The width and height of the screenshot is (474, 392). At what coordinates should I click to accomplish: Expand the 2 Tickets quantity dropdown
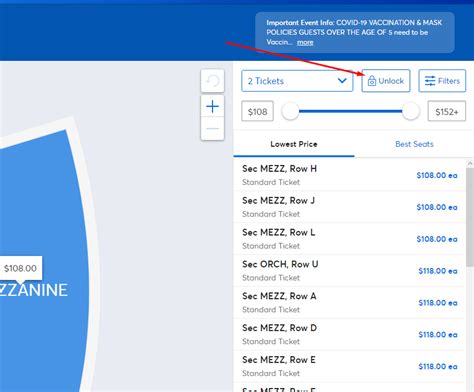[297, 81]
